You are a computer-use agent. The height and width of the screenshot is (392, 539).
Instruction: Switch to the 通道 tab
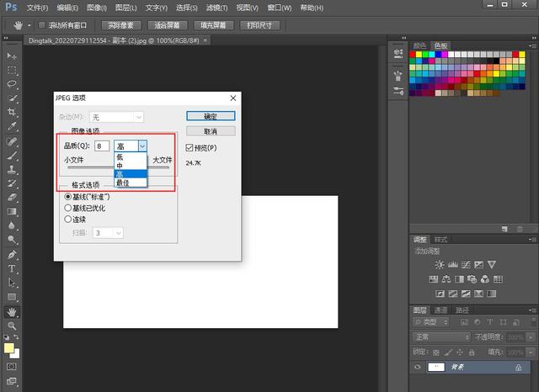point(440,310)
